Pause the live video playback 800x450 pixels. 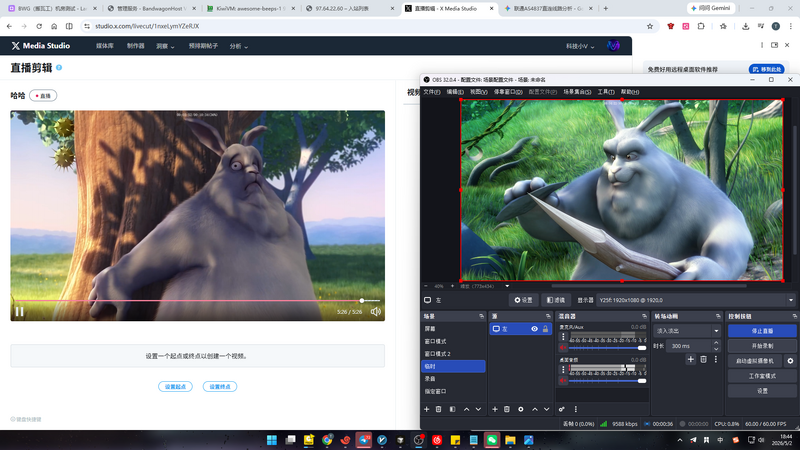pos(19,312)
